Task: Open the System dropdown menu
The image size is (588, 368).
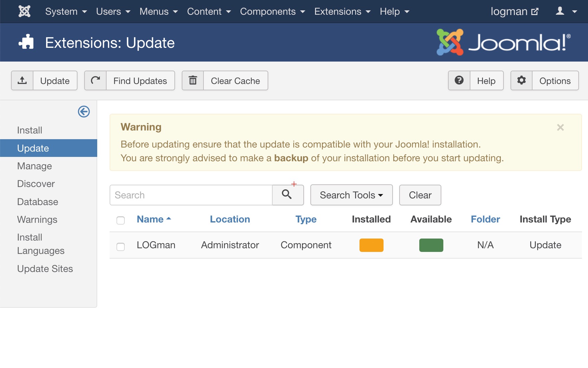Action: (x=66, y=11)
